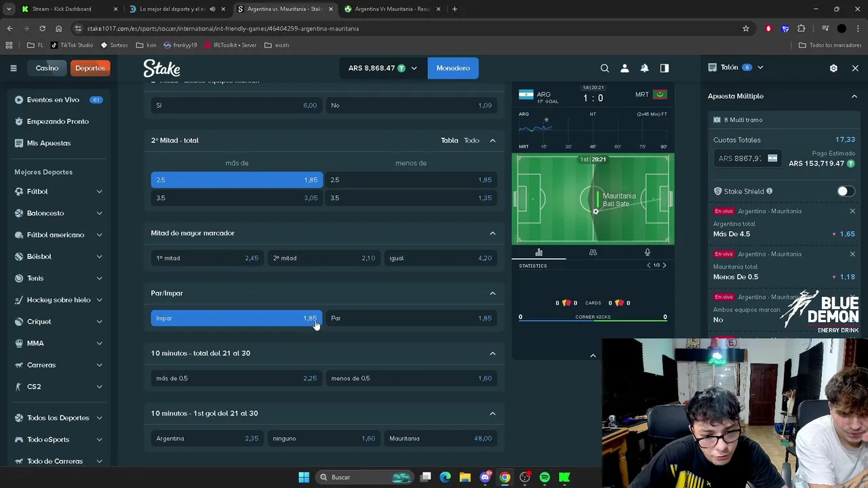Open Spotify from the taskbar
This screenshot has width=868, height=488.
coord(545,477)
